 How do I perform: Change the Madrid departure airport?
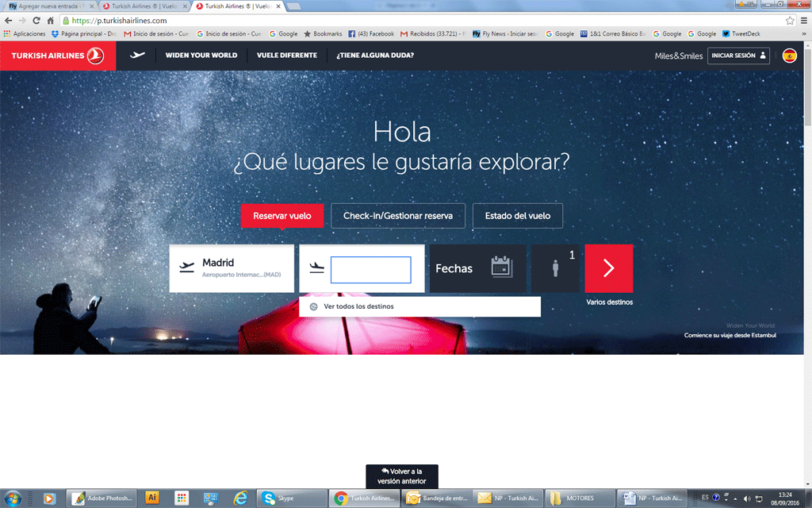[232, 268]
